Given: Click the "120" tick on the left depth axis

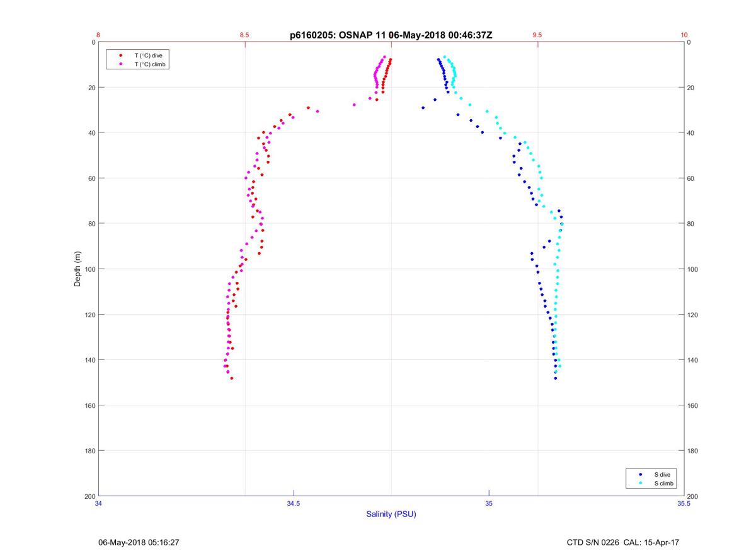Looking at the screenshot, I should [90, 315].
